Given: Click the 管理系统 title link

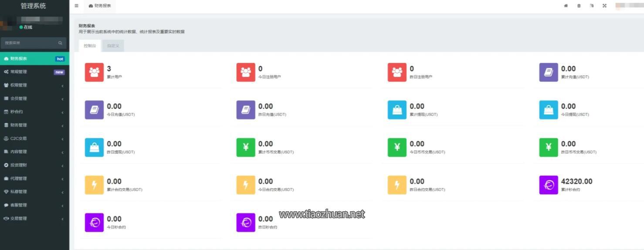Looking at the screenshot, I should (x=33, y=6).
